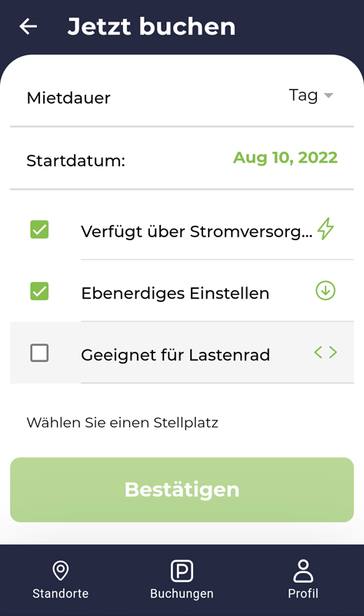Tap the Ebenerdiges Einstellen label
Viewport: 364px width, 616px height.
point(175,293)
